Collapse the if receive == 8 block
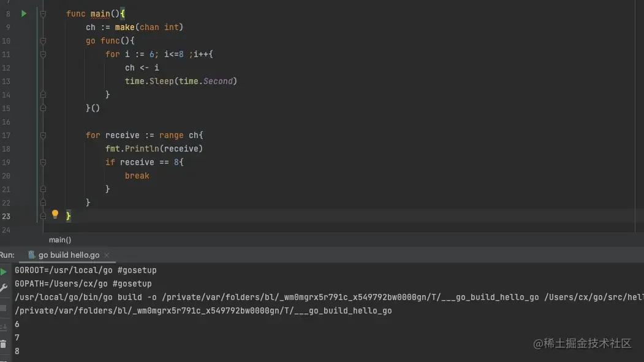 tap(43, 163)
